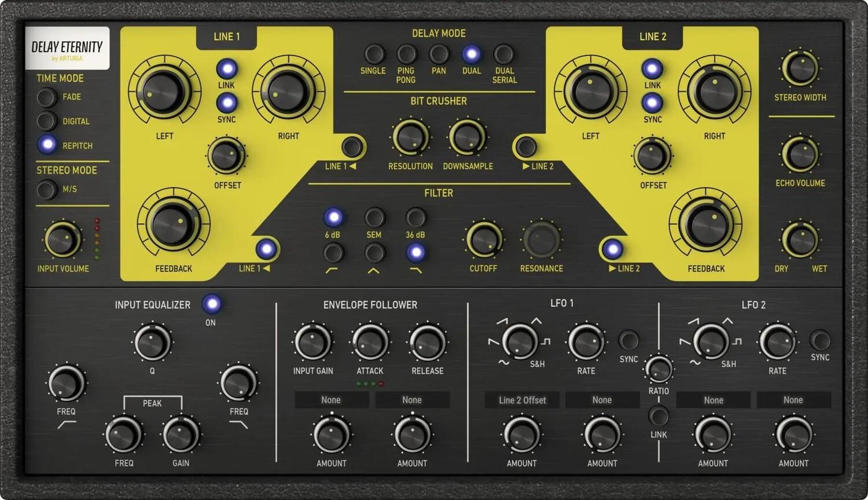Enable M/S stereo mode
Viewport: 868px width, 500px height.
(x=46, y=189)
